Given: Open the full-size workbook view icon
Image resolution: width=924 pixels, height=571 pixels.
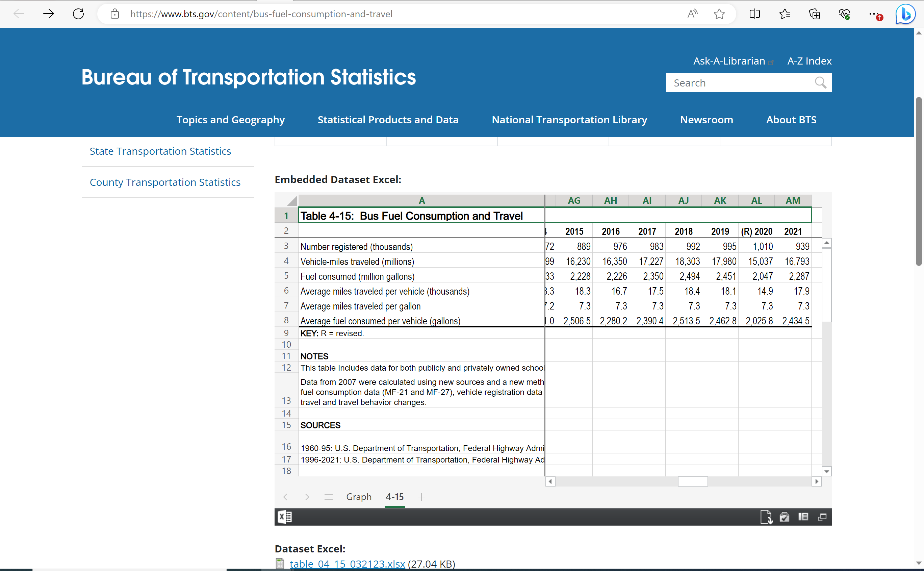Looking at the screenshot, I should (822, 517).
